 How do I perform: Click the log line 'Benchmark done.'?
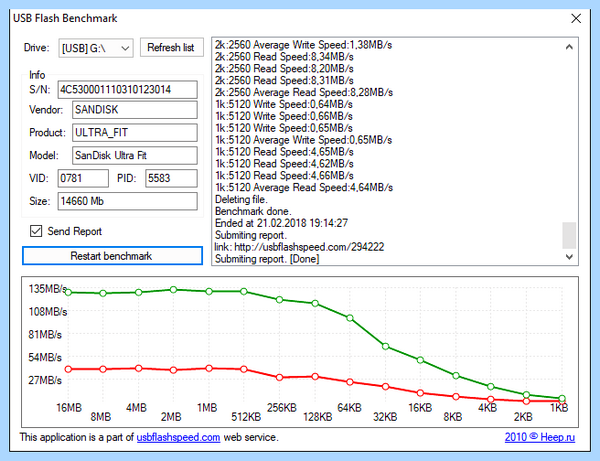pyautogui.click(x=253, y=211)
